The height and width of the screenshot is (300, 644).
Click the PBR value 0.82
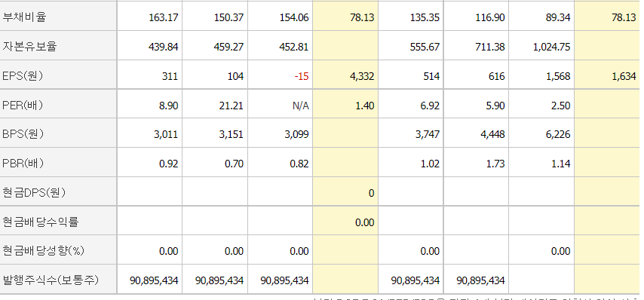click(299, 164)
